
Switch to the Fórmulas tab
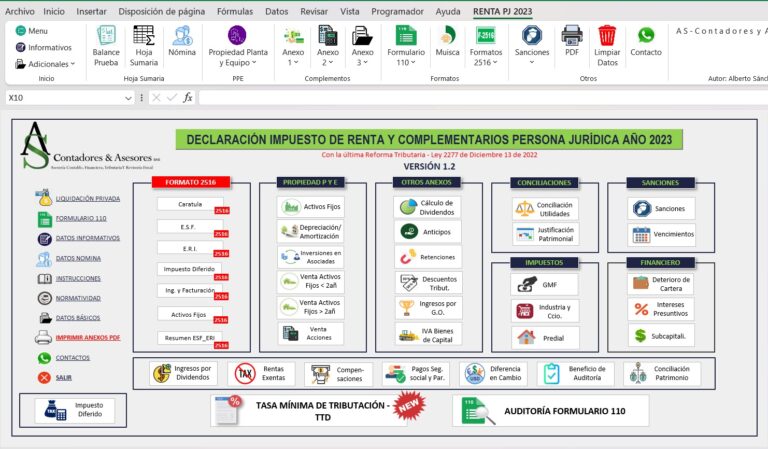(x=235, y=11)
